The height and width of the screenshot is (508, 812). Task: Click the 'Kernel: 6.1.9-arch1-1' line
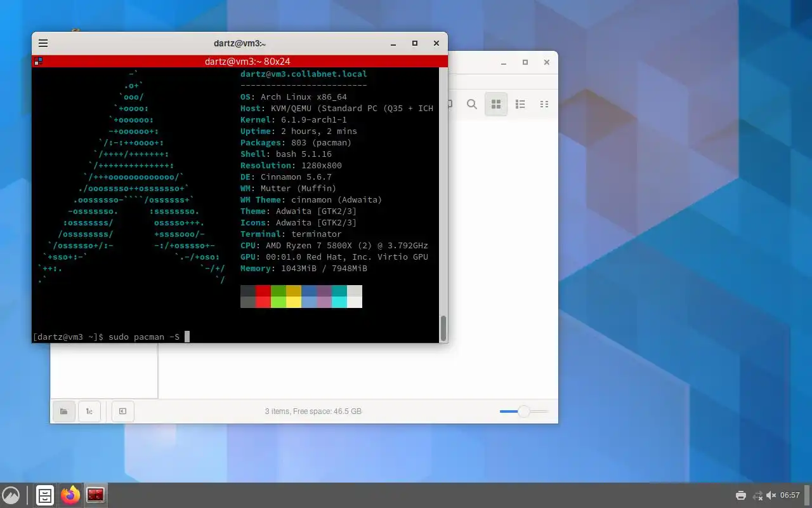[294, 119]
